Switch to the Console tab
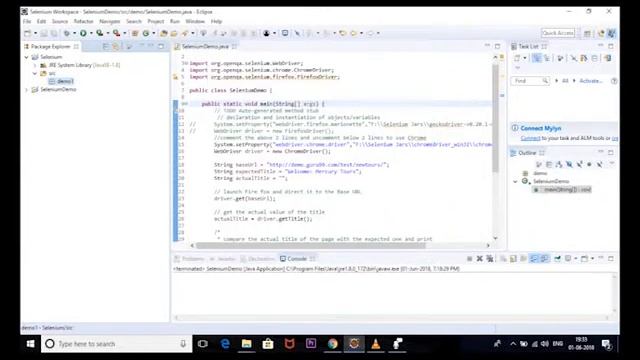The height and width of the screenshot is (360, 640). pyautogui.click(x=297, y=259)
